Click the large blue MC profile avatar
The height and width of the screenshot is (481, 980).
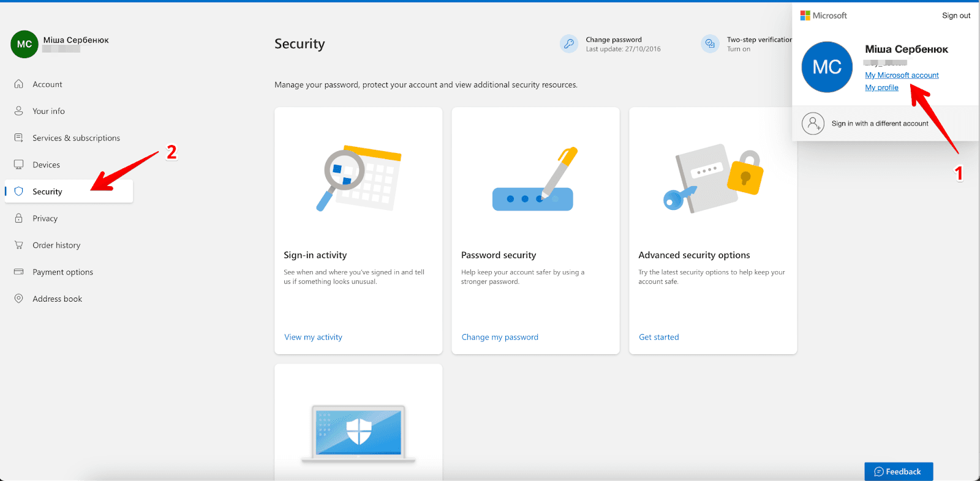click(x=827, y=67)
